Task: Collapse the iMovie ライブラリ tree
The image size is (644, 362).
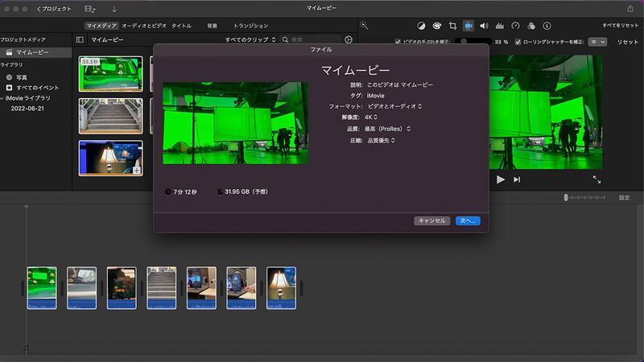Action: click(2, 98)
